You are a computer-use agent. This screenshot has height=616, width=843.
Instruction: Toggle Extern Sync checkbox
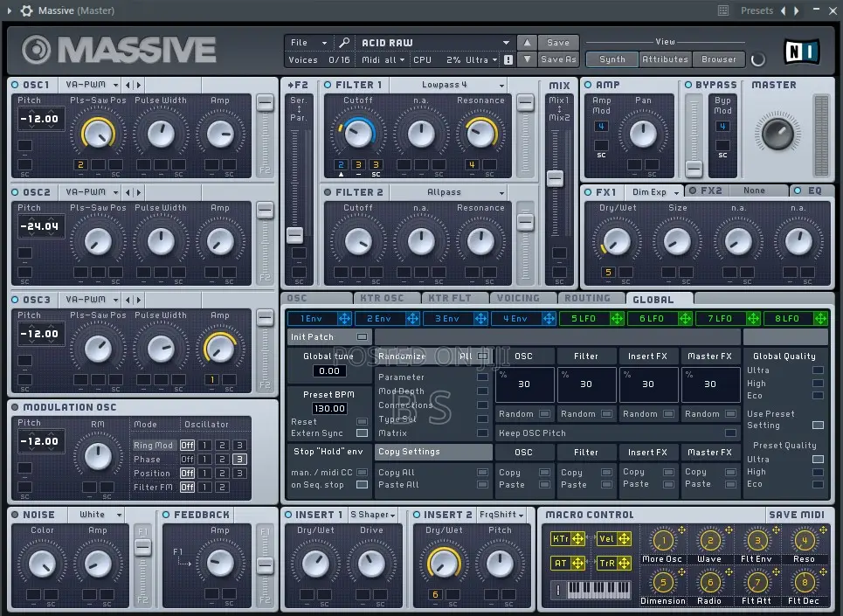pos(363,433)
